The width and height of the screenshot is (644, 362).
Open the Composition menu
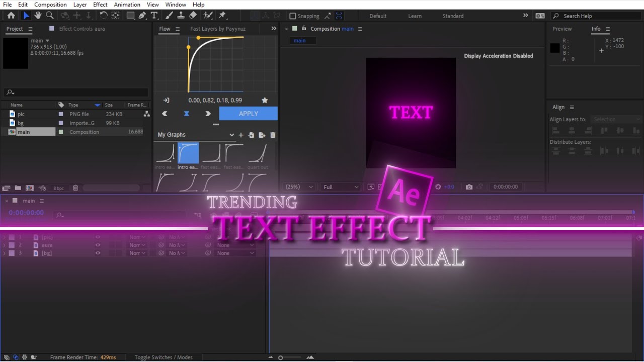[50, 5]
